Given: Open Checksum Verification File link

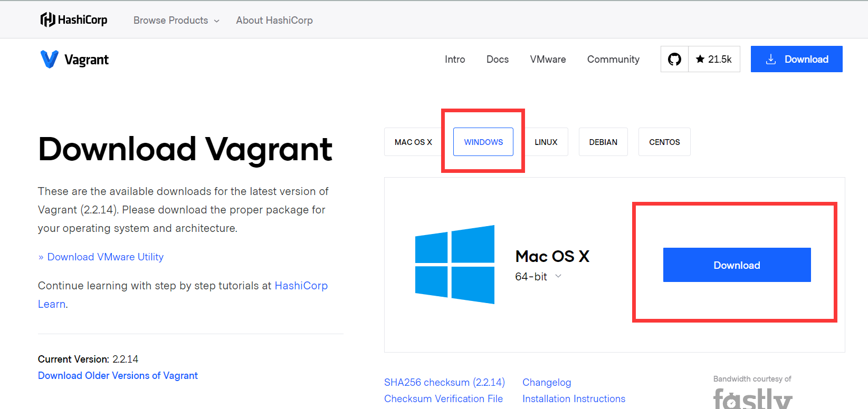Looking at the screenshot, I should (443, 398).
